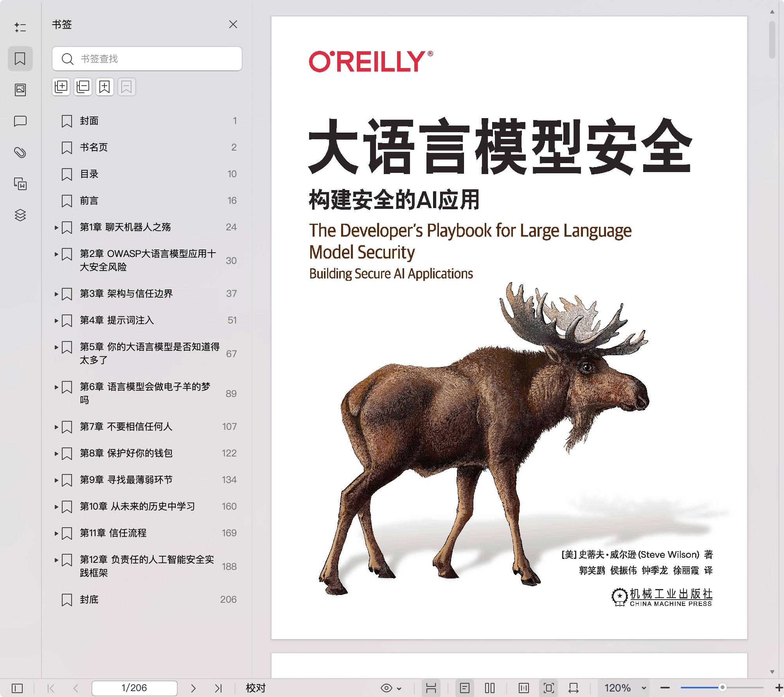Open the thumbnails panel icon
The image size is (784, 697).
click(x=20, y=90)
